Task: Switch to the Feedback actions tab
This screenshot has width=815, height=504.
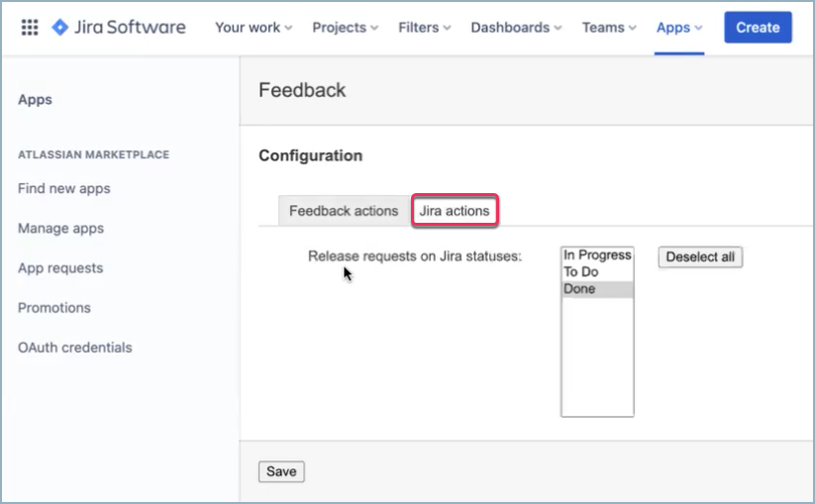Action: (x=344, y=211)
